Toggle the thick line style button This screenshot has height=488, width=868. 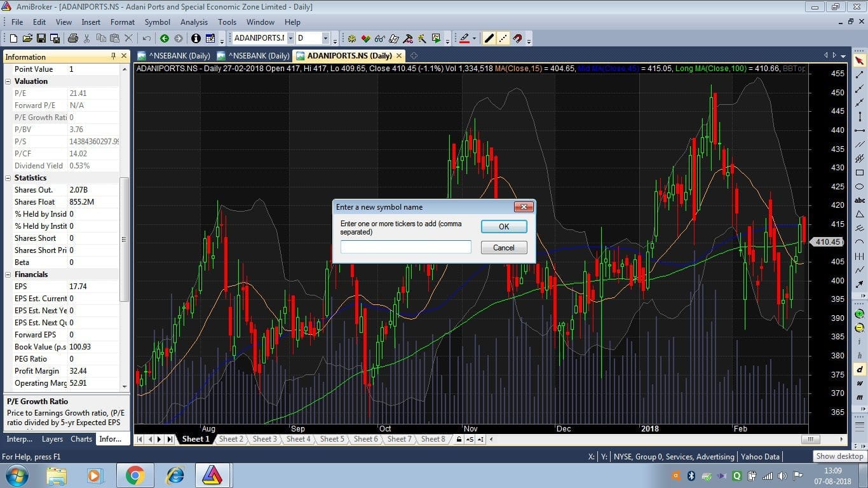[489, 39]
